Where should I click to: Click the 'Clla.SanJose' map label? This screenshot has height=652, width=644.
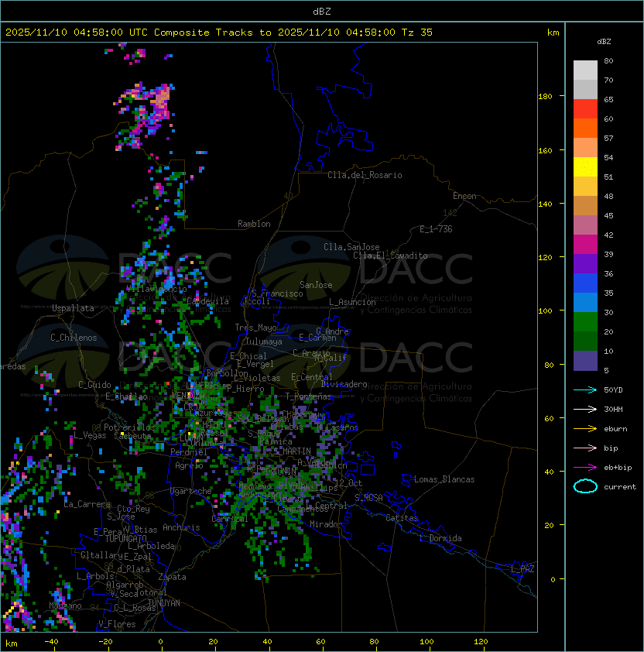point(351,247)
